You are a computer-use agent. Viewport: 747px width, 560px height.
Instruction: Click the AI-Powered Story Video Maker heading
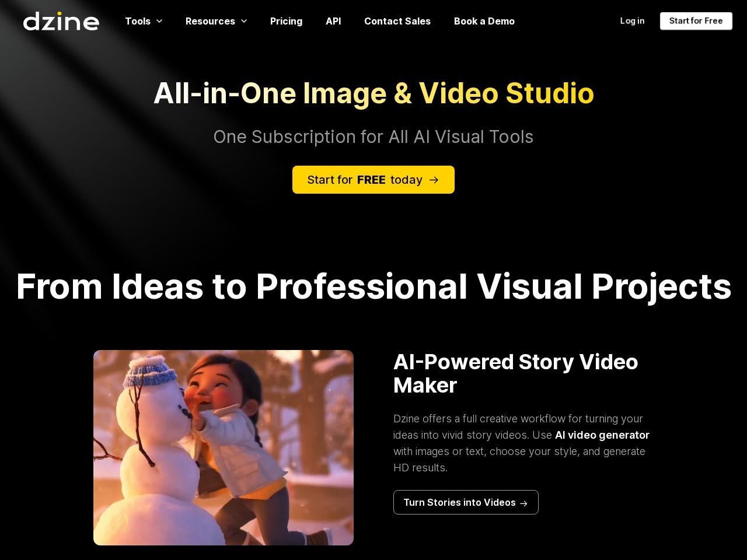pos(515,373)
